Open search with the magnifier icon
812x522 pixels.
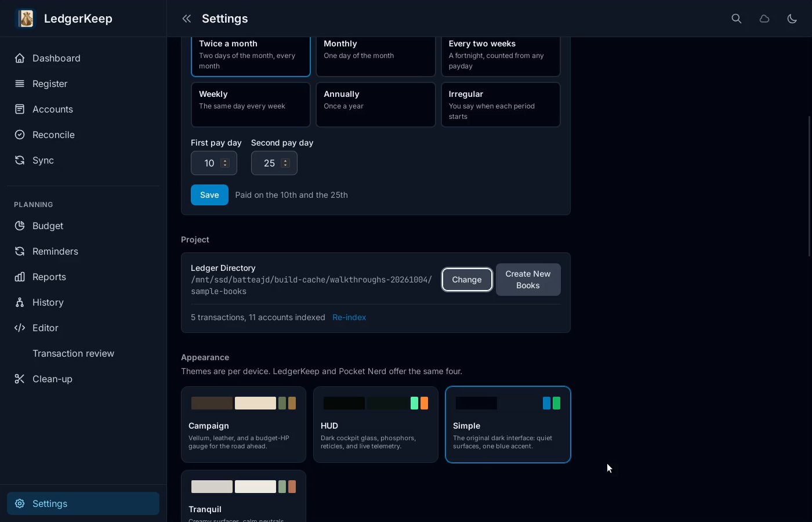pos(737,19)
